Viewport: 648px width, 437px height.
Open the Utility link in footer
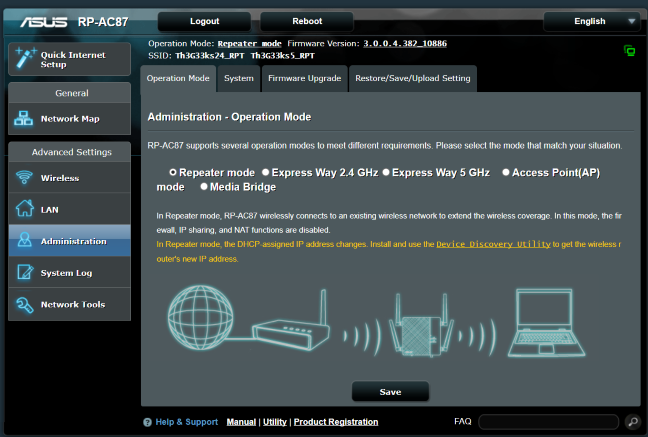[x=275, y=422]
